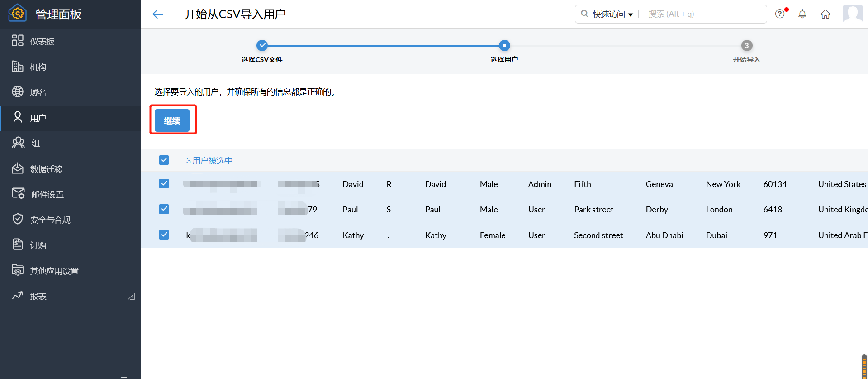Click the admin panel gear logo

click(x=17, y=13)
